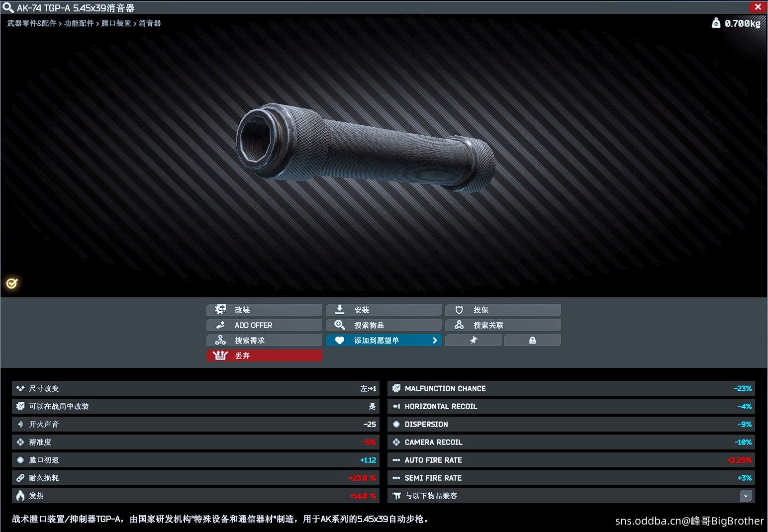Go to 功能配件 breadcrumb category
The width and height of the screenshot is (768, 532).
coord(79,23)
